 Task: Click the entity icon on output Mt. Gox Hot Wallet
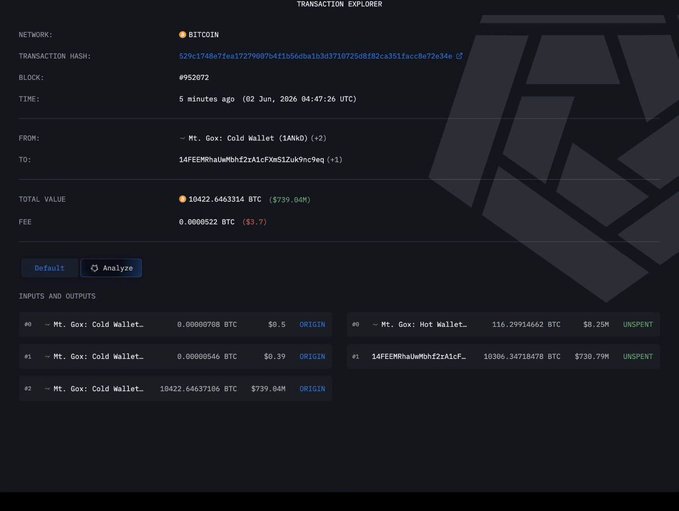pyautogui.click(x=375, y=324)
